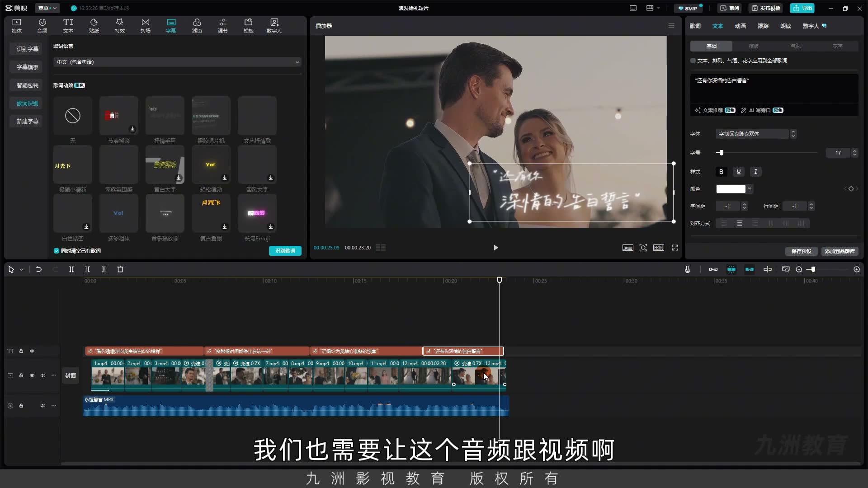Toggle 文本、排列、气泡、花字应用到全部歌词 checkbox
This screenshot has width=868, height=488.
693,61
